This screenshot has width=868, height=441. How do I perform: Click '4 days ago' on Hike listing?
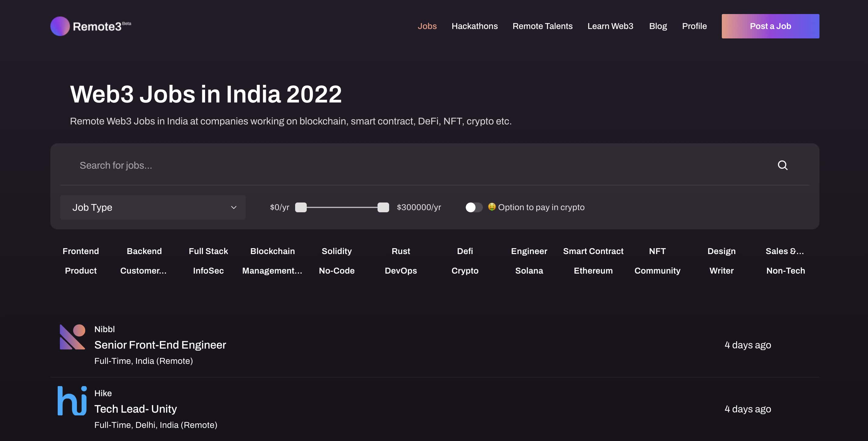[747, 409]
